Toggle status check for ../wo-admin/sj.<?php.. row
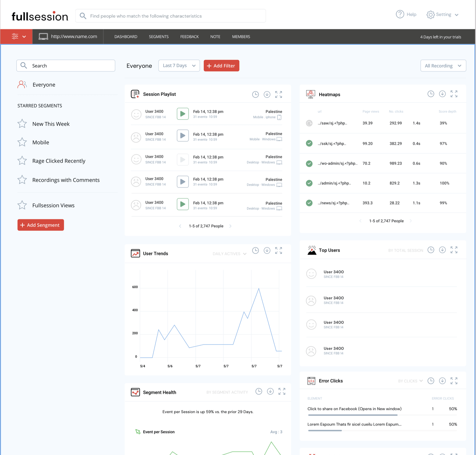Screen dimensions: 476x455 (x=309, y=163)
